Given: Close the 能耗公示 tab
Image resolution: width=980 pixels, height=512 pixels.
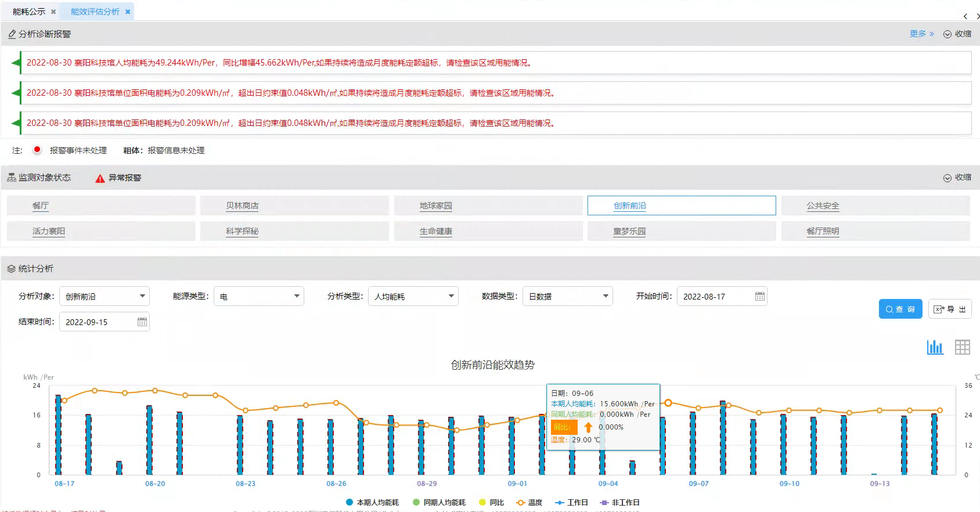Looking at the screenshot, I should click(53, 12).
